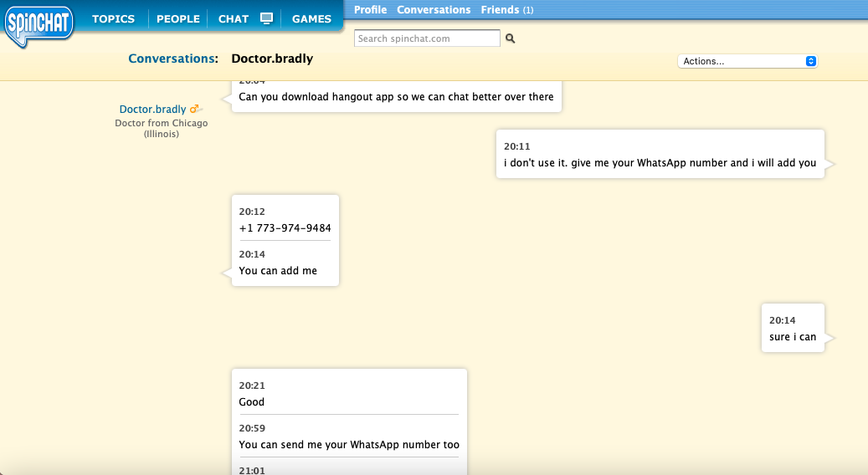Click the 'You can add me' message
Image resolution: width=868 pixels, height=475 pixels.
[x=278, y=270]
